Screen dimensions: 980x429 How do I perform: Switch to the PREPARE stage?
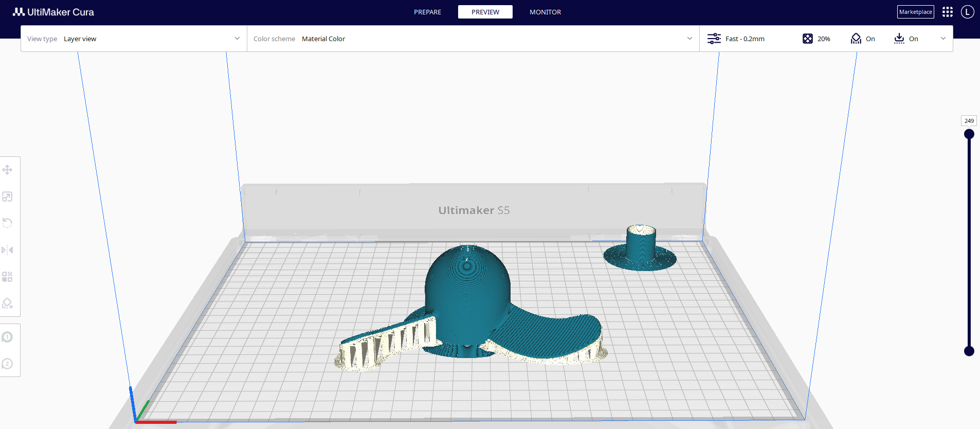point(428,12)
